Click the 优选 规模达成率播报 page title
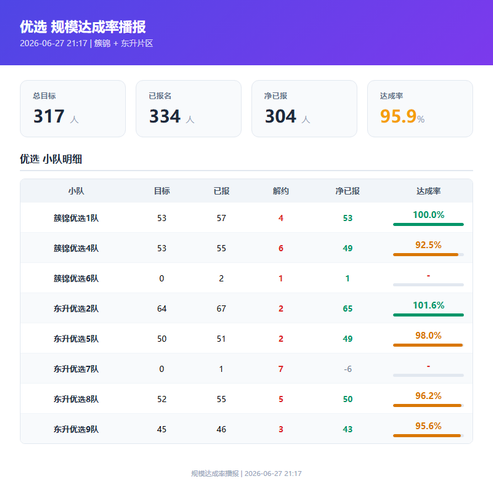 (83, 27)
